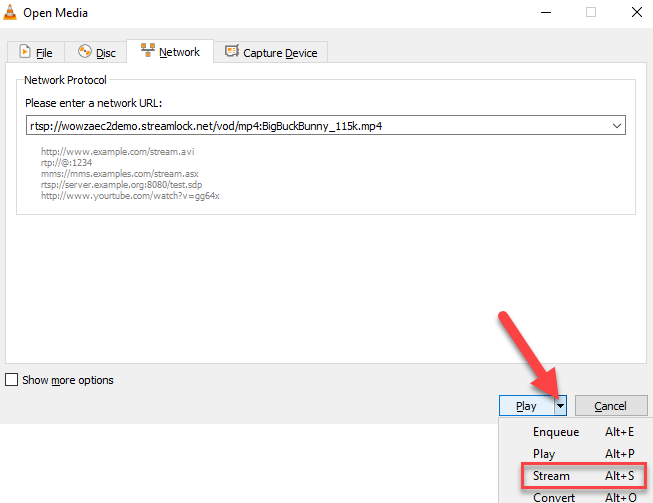
Task: Click example text http://www.example.com/stream.avi
Action: 117,152
